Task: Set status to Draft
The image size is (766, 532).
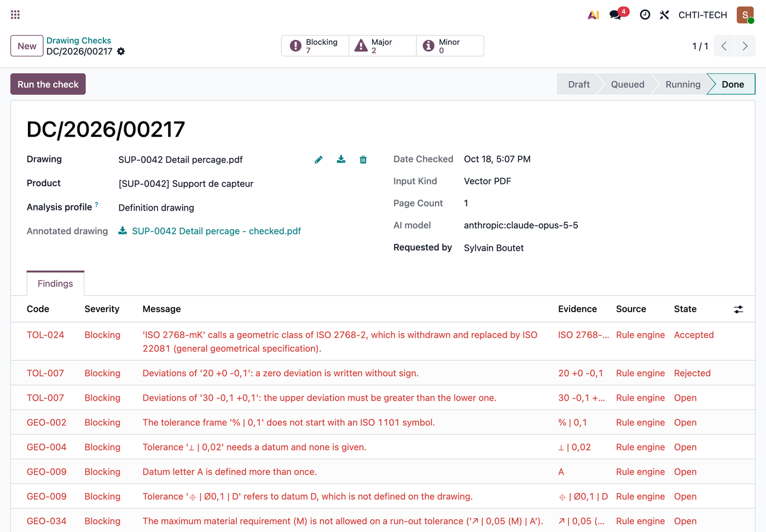Action: [578, 84]
